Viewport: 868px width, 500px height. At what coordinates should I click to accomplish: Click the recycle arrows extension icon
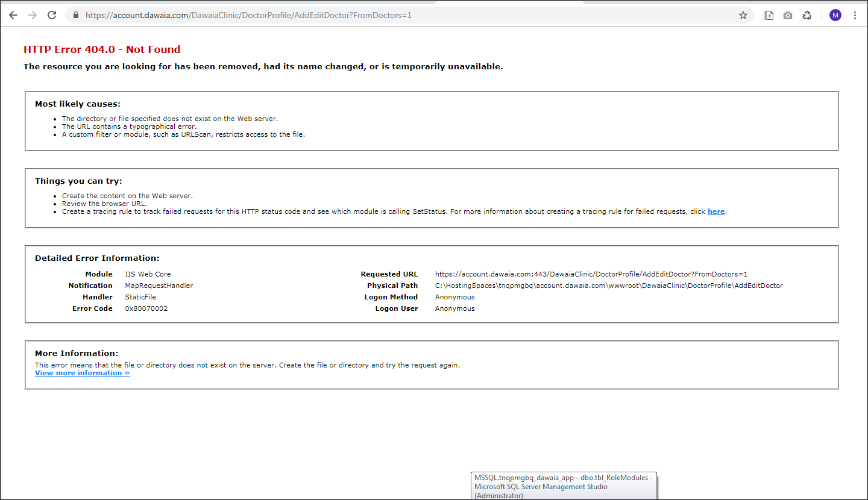[x=807, y=15]
